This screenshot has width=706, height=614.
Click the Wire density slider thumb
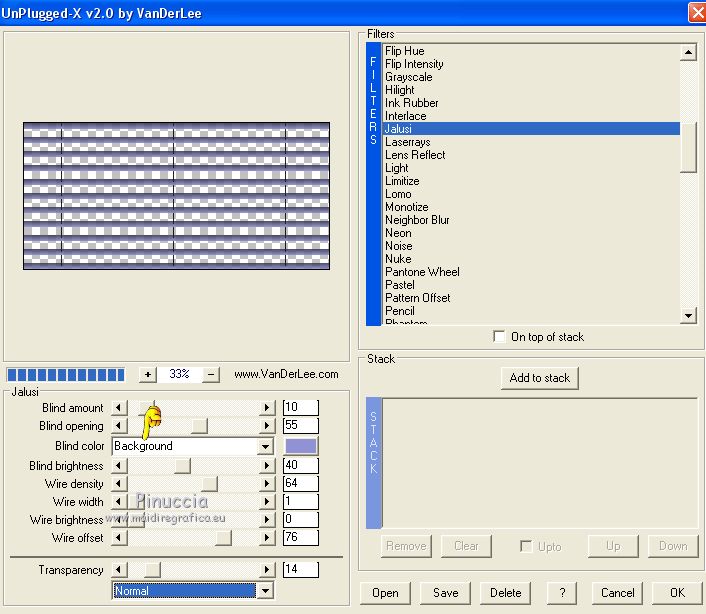pyautogui.click(x=209, y=483)
